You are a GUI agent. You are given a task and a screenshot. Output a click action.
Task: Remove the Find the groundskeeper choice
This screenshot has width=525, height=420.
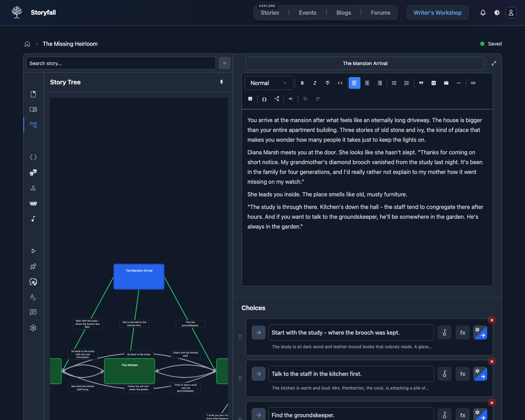coord(492,402)
